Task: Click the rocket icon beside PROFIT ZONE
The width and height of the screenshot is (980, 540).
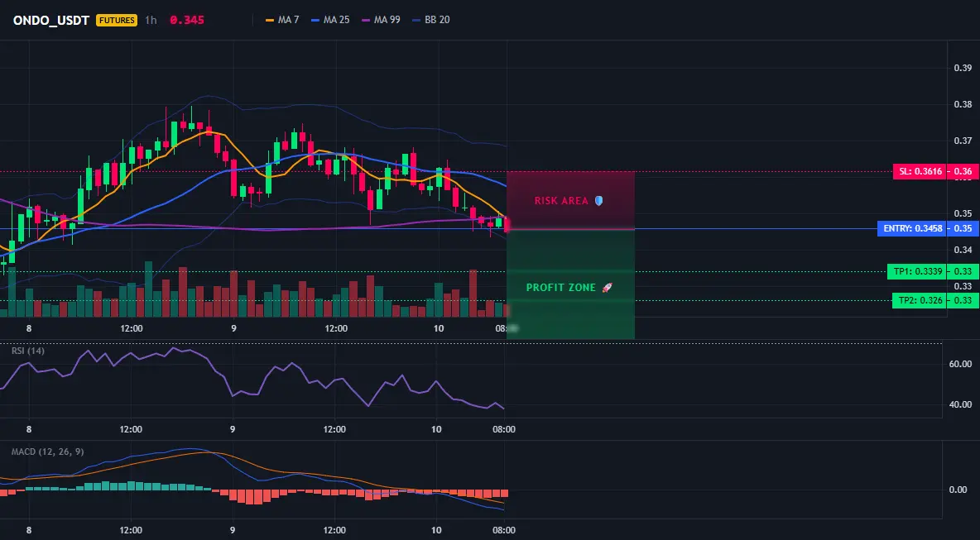Action: click(607, 288)
